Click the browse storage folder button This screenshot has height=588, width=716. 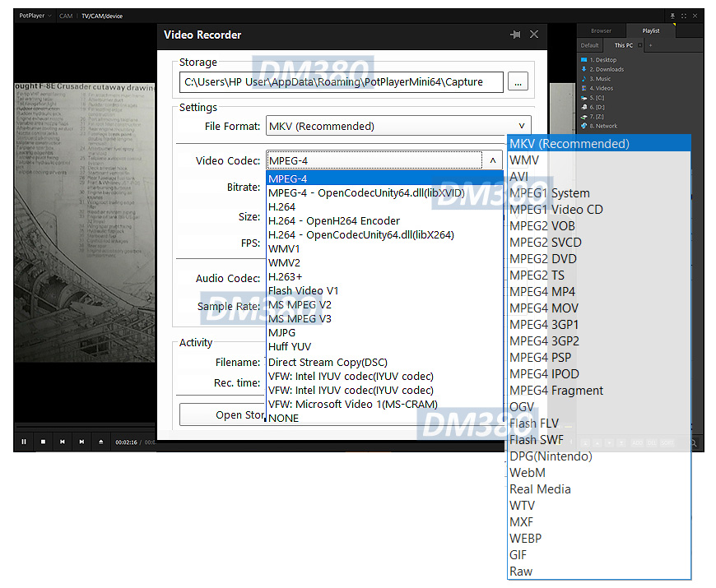pos(518,81)
